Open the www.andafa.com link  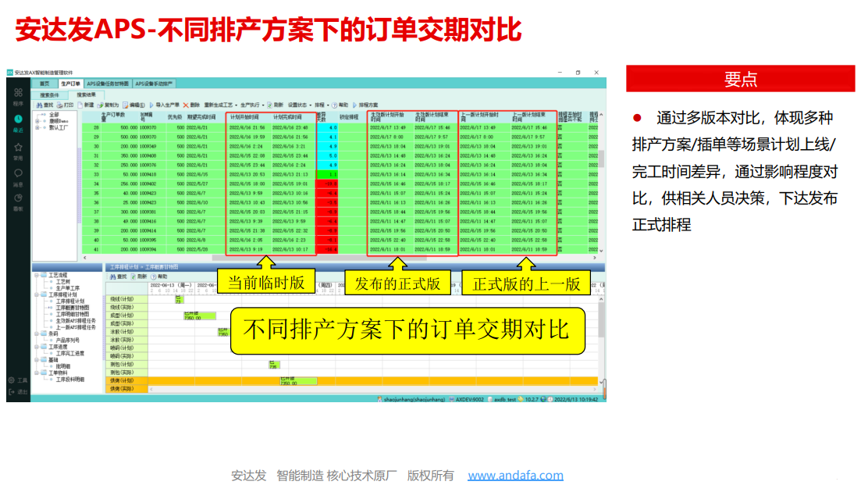[515, 476]
